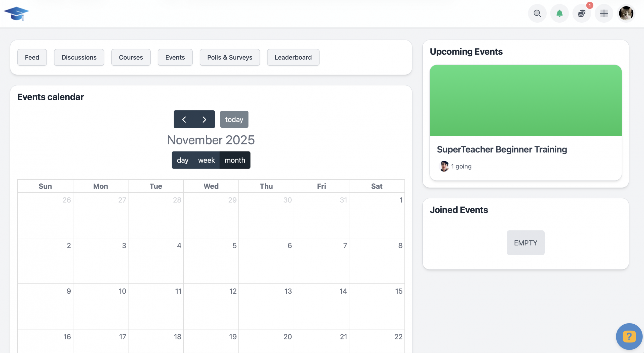This screenshot has height=353, width=644.
Task: Open the cat profile avatar menu
Action: pyautogui.click(x=626, y=13)
